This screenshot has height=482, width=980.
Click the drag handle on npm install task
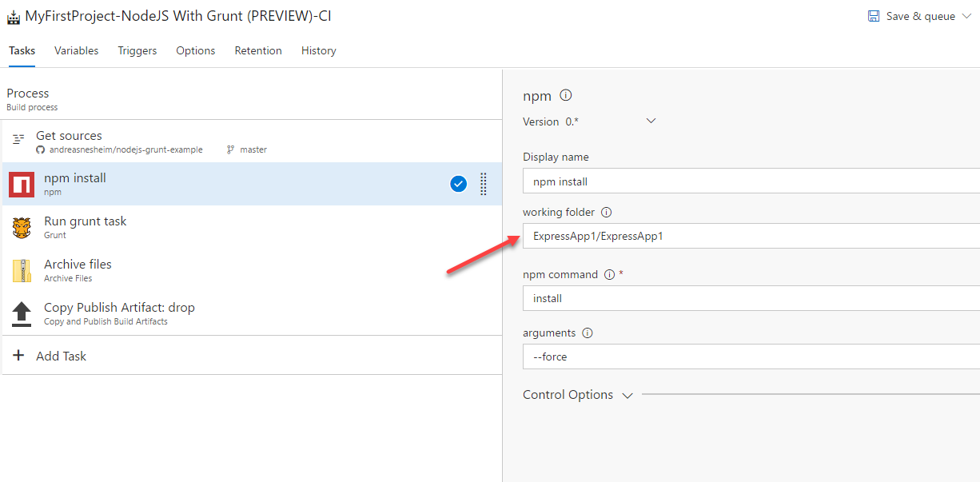484,184
